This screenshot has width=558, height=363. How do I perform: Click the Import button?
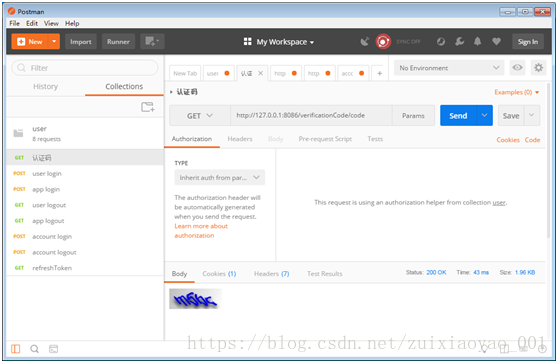click(x=81, y=42)
